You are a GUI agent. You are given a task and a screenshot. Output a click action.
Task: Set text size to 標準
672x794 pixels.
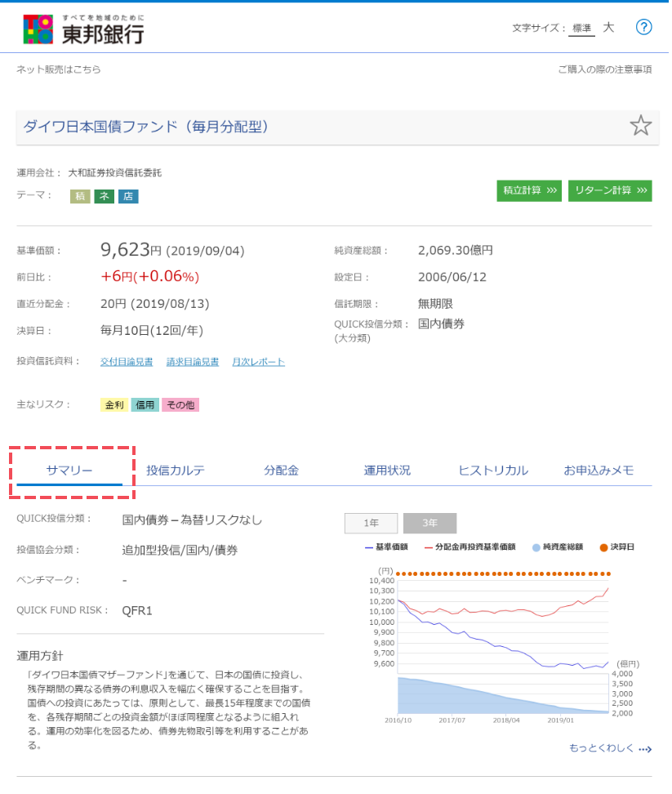[581, 29]
